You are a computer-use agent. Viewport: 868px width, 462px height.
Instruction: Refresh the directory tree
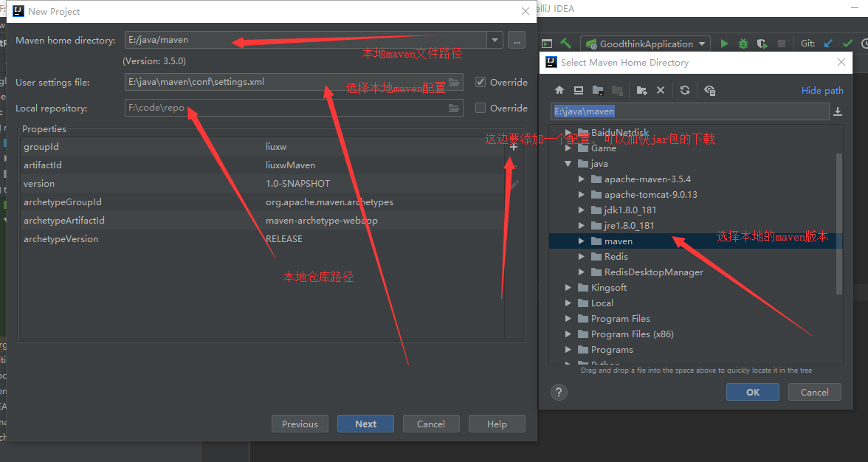pos(685,90)
